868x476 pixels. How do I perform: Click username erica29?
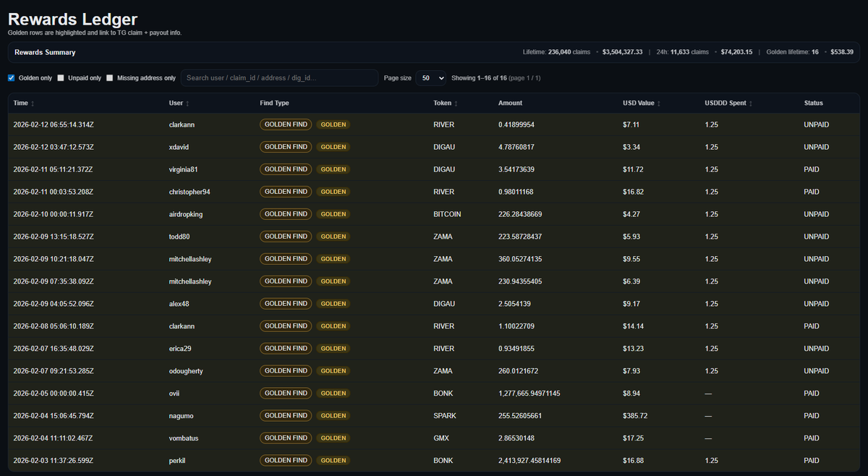point(179,349)
